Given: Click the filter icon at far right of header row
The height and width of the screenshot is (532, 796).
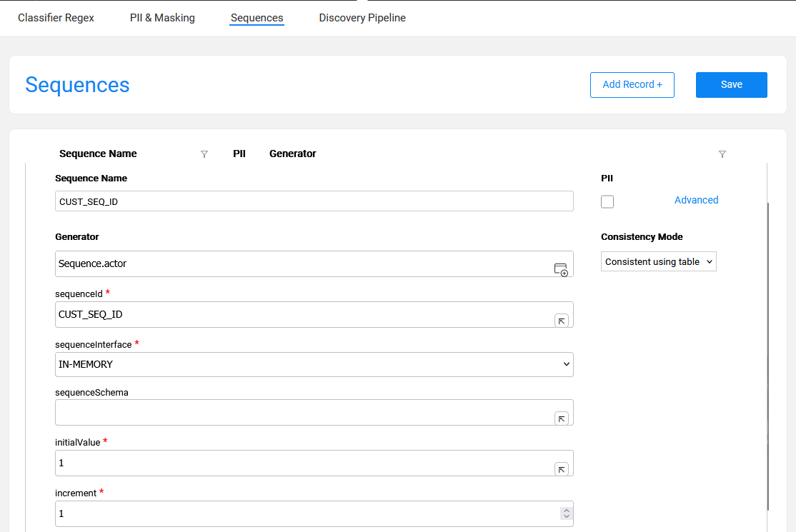Looking at the screenshot, I should pos(722,154).
